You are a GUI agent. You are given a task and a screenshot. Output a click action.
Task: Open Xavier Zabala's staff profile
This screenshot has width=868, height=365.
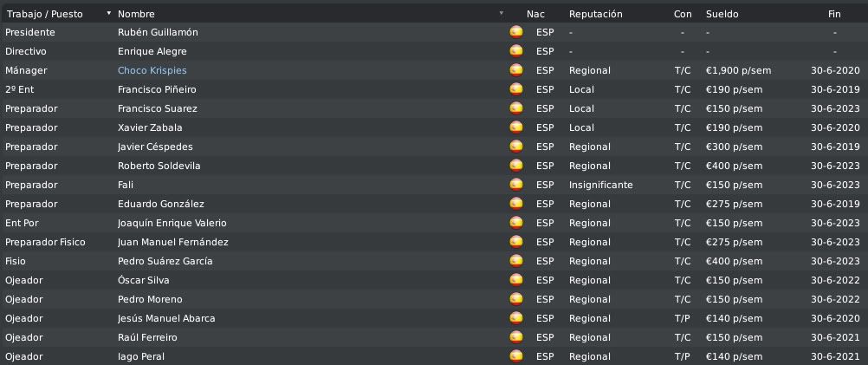coord(149,127)
